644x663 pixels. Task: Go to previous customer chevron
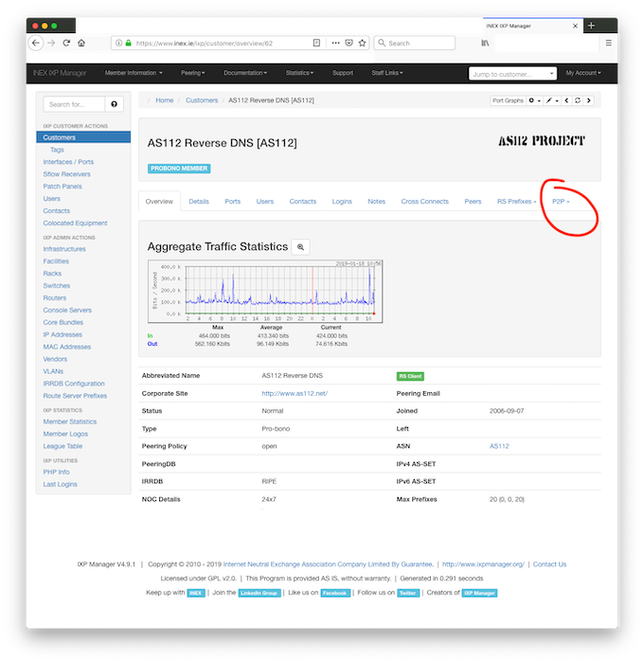click(x=566, y=100)
